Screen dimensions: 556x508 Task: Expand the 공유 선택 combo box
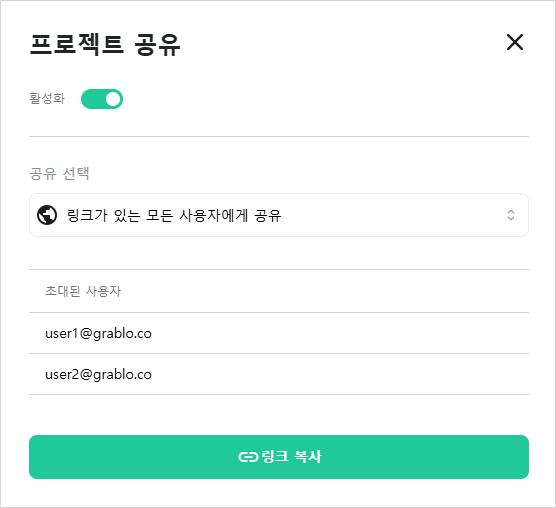(279, 215)
